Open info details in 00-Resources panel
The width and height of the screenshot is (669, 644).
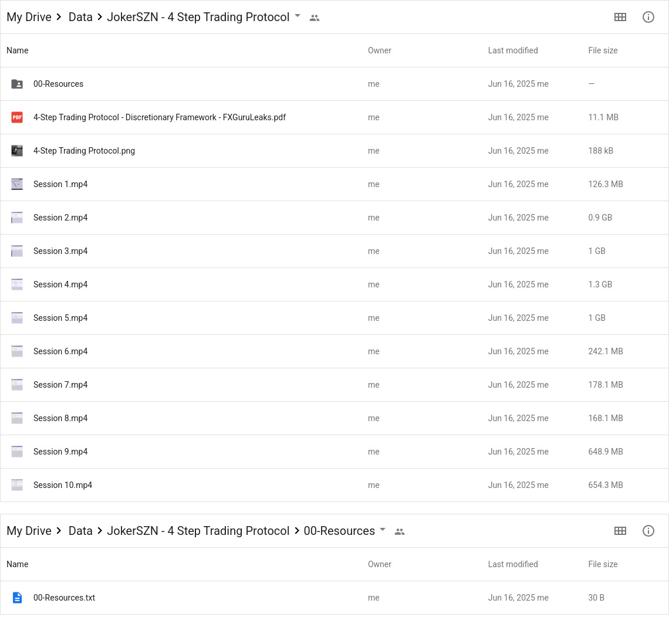pos(648,531)
